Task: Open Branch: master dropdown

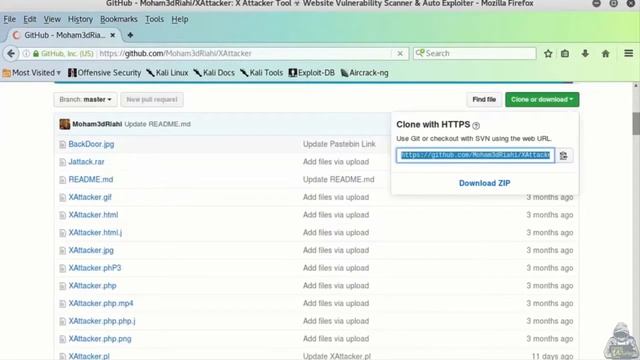Action: coord(85,100)
